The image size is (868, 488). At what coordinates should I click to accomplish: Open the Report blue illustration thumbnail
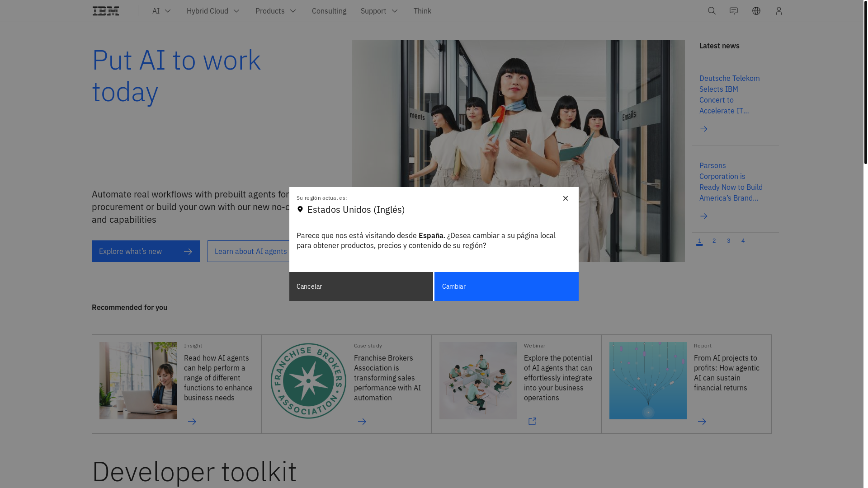pyautogui.click(x=648, y=380)
